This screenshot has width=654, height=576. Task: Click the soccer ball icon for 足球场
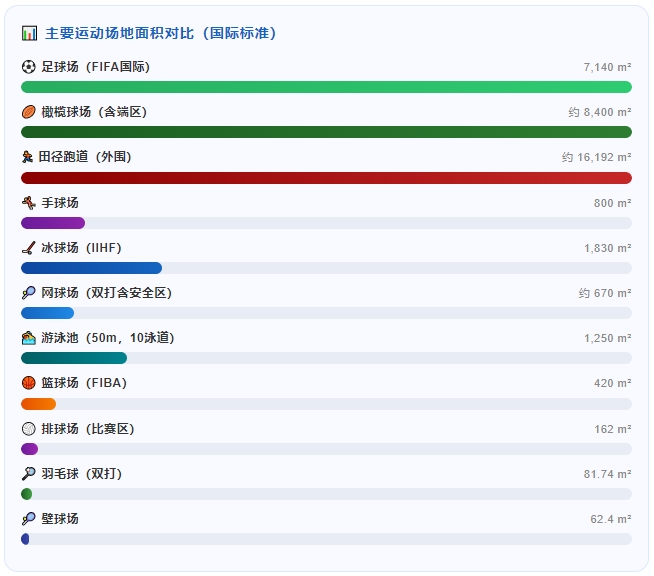coord(28,67)
